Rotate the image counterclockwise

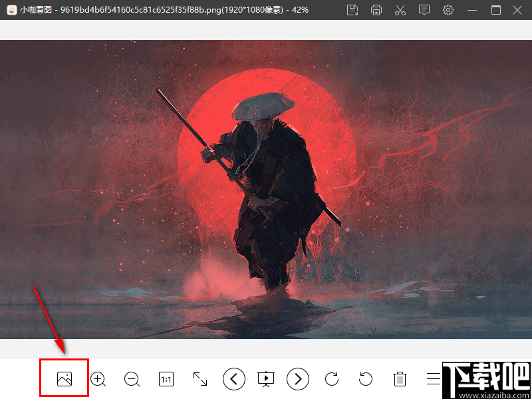click(x=366, y=378)
